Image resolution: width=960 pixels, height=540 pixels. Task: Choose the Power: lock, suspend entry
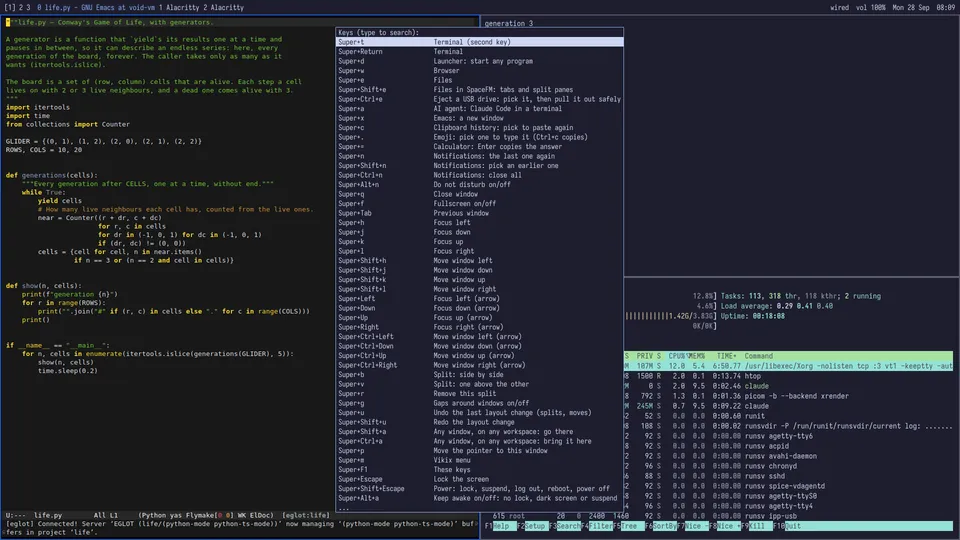pyautogui.click(x=479, y=489)
